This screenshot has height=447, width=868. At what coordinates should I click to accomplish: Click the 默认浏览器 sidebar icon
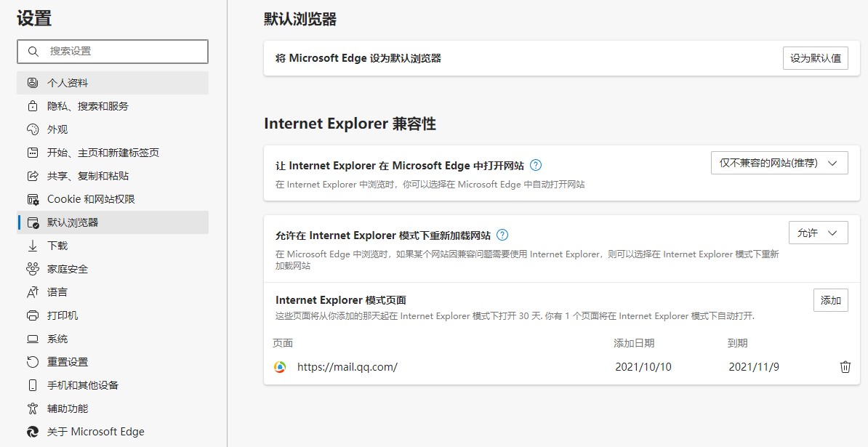tap(33, 222)
